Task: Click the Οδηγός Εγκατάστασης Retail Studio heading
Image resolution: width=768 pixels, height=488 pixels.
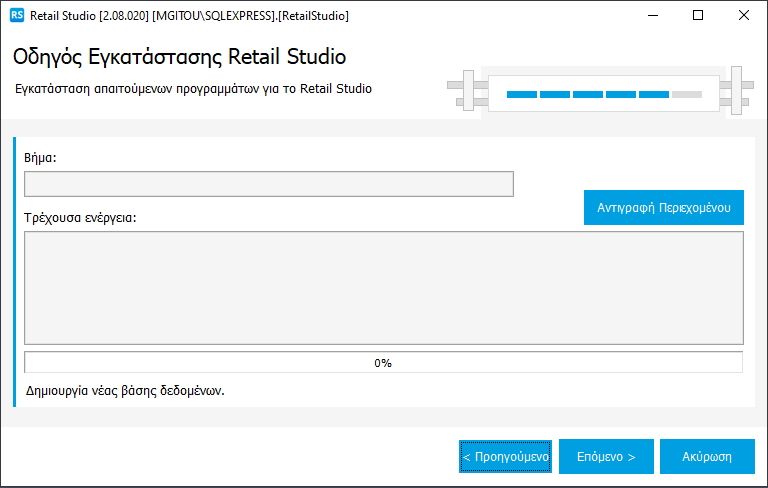Action: point(180,56)
